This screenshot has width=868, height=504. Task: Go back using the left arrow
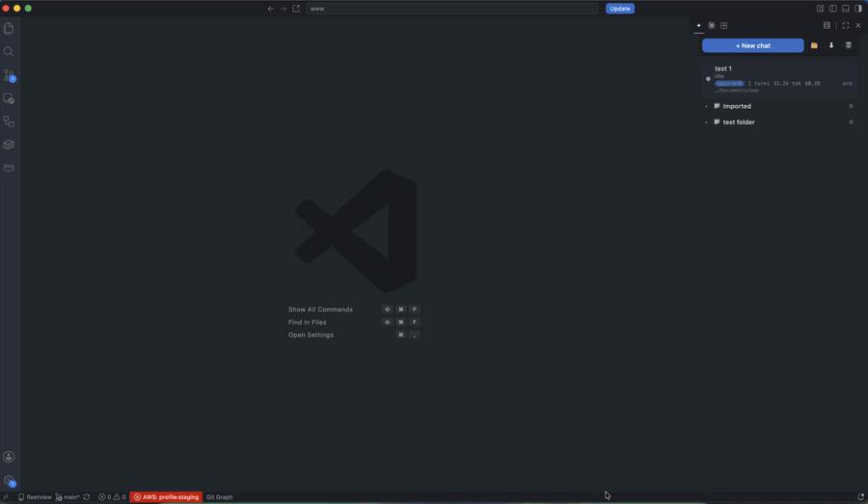pyautogui.click(x=271, y=9)
